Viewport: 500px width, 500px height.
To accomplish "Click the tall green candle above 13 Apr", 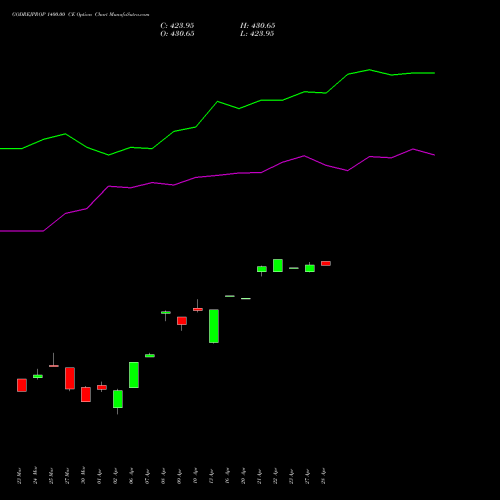I will coord(214,326).
